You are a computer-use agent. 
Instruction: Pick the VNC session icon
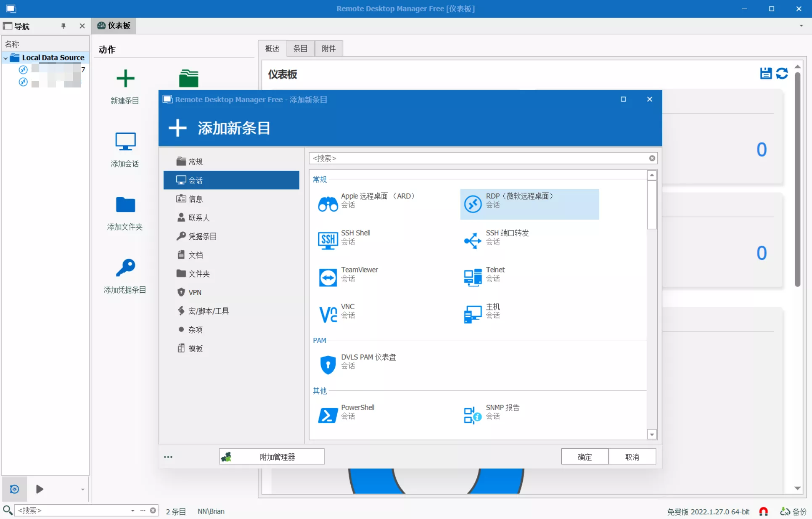[328, 314]
